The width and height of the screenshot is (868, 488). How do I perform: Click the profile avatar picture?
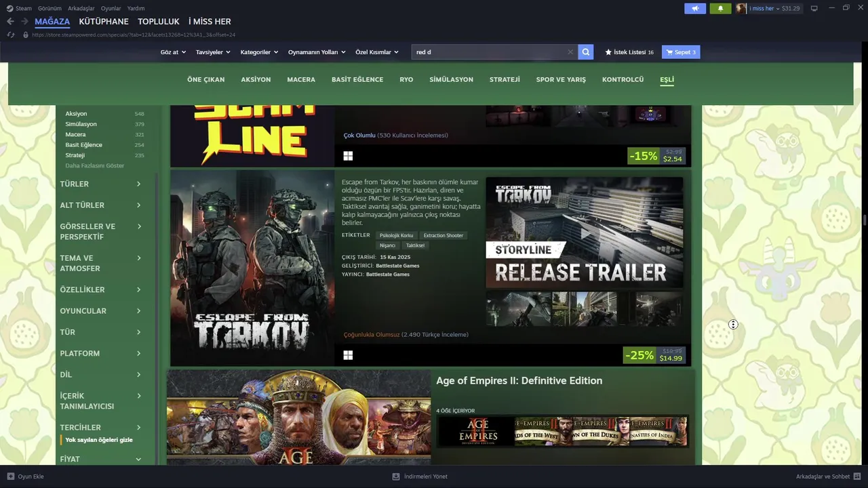[x=741, y=8]
